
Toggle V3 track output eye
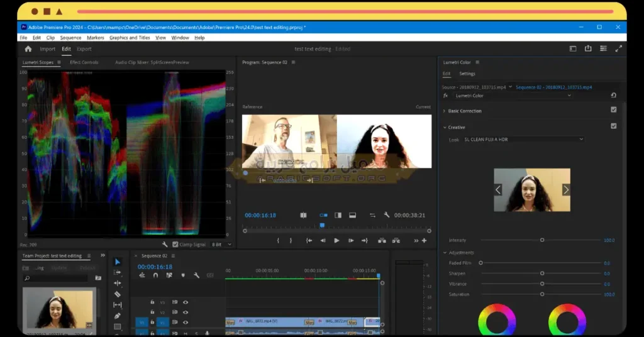(x=186, y=302)
